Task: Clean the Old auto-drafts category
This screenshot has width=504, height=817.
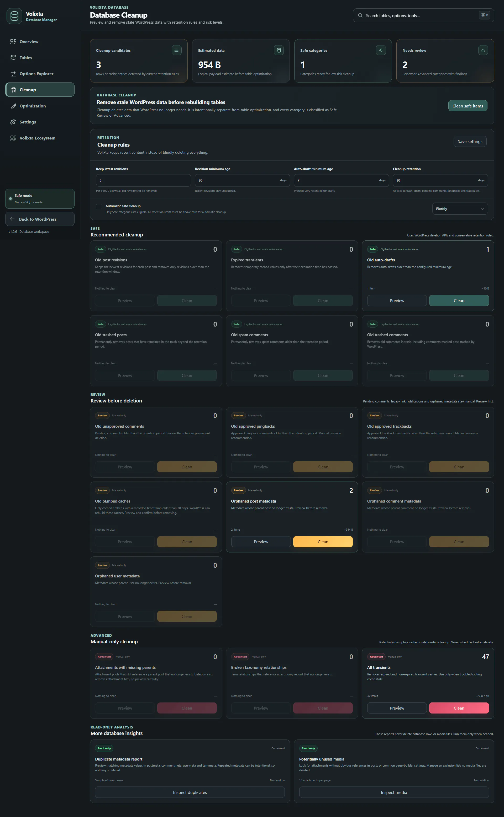Action: (459, 301)
